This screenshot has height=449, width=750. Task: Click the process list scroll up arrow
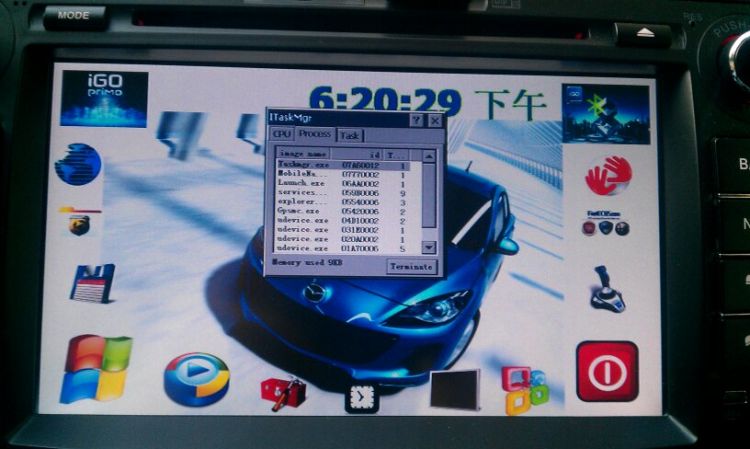pyautogui.click(x=429, y=156)
